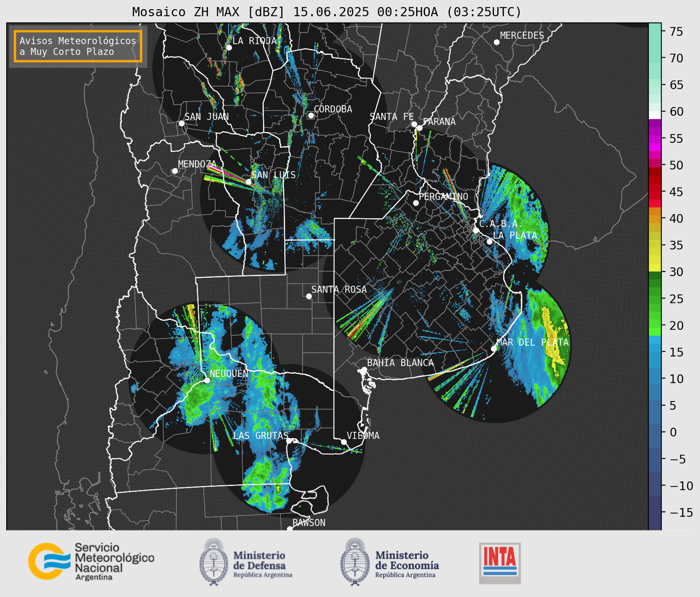
Task: Click the SAN JUAN city marker dot
Action: click(181, 123)
